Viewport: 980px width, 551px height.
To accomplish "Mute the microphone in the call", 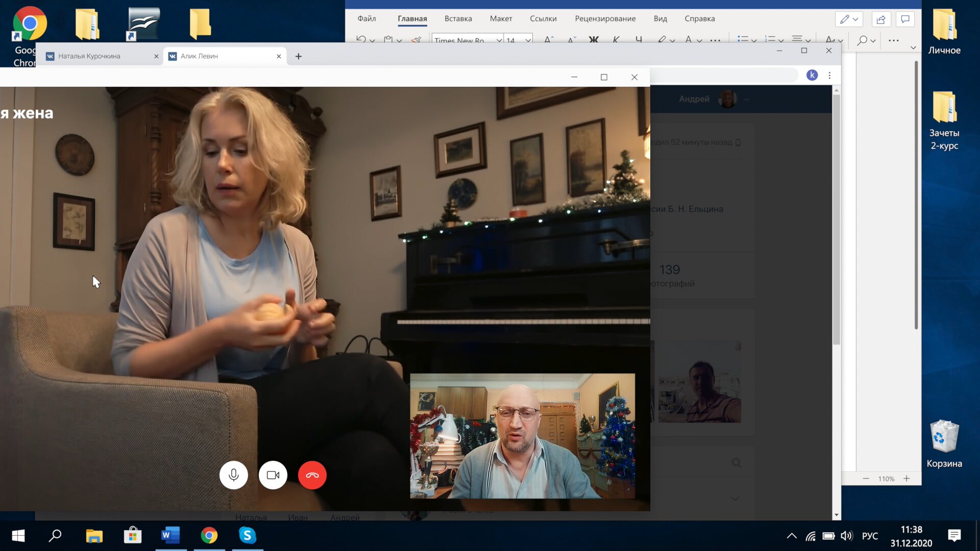I will [x=233, y=475].
